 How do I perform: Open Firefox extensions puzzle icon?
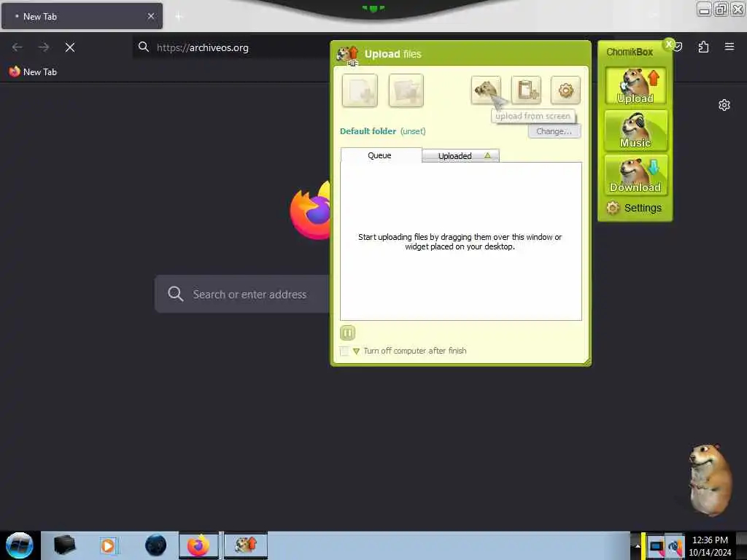point(703,47)
